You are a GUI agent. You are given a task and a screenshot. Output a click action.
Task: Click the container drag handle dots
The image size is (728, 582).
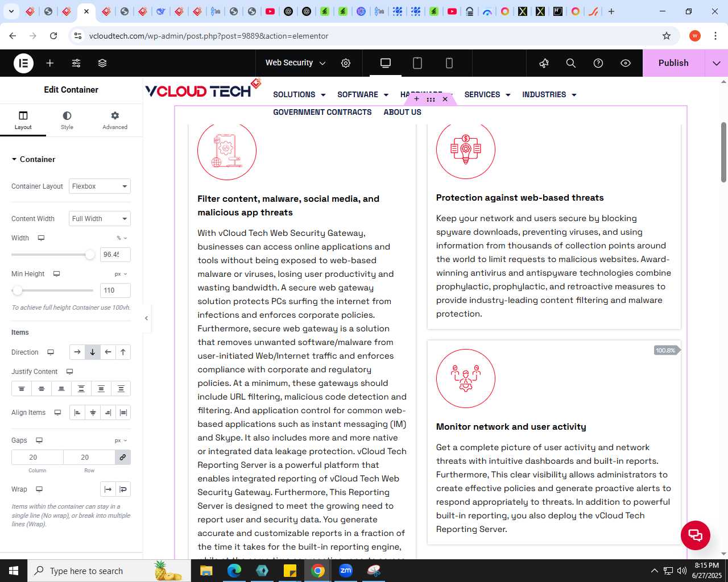pyautogui.click(x=431, y=99)
